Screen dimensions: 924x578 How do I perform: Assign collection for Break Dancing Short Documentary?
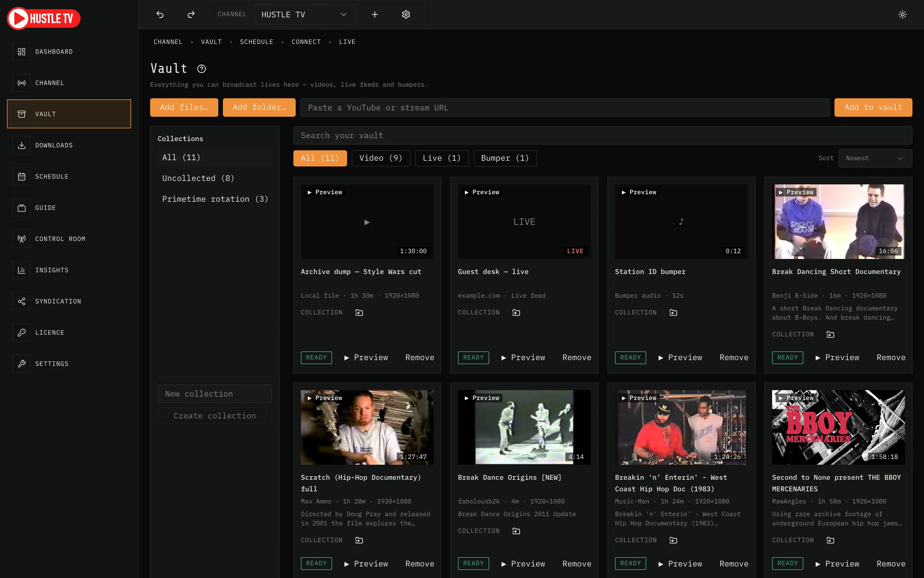(x=830, y=334)
